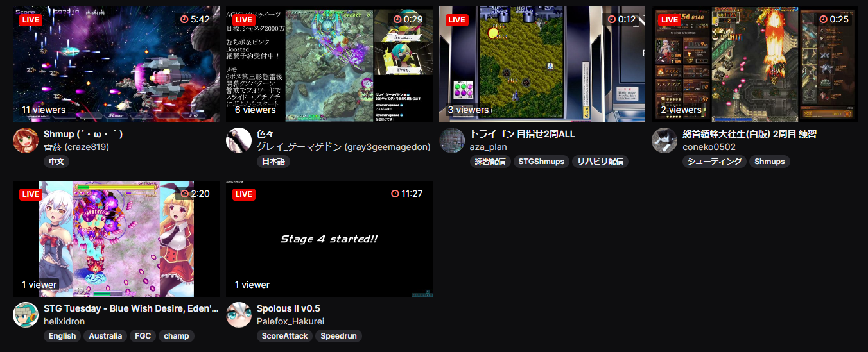Viewport: 868px width, 352px height.
Task: Select the 'FGC' tag
Action: [143, 336]
